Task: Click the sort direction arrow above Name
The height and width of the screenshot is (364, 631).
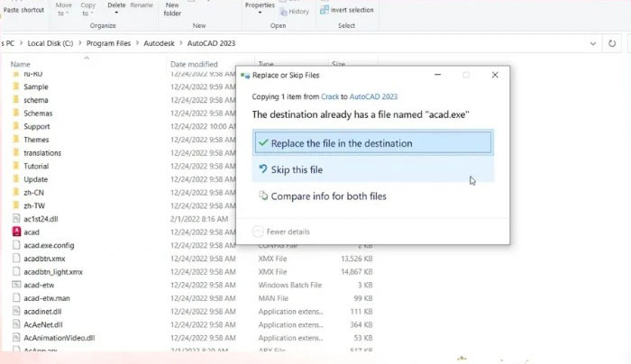Action: (x=87, y=58)
